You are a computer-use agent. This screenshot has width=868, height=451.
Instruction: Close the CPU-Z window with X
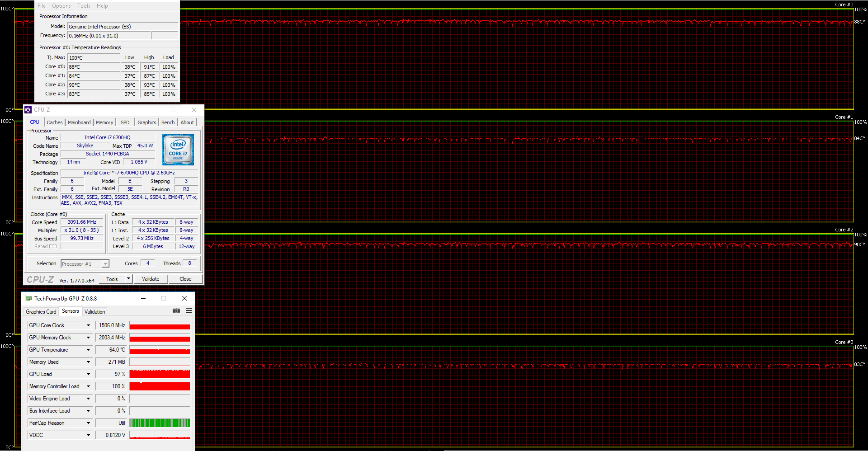(x=194, y=110)
